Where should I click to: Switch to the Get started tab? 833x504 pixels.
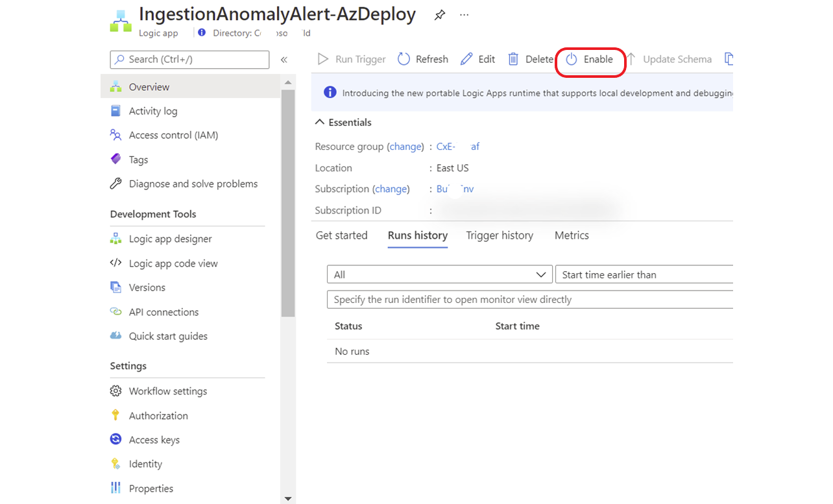tap(341, 235)
